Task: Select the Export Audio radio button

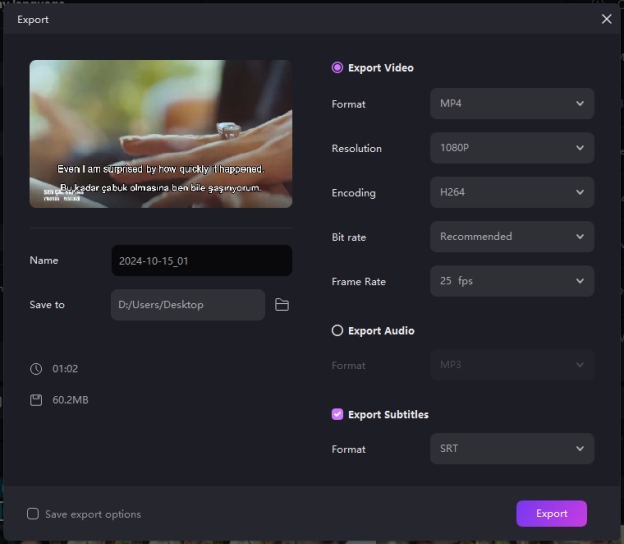Action: [x=337, y=331]
